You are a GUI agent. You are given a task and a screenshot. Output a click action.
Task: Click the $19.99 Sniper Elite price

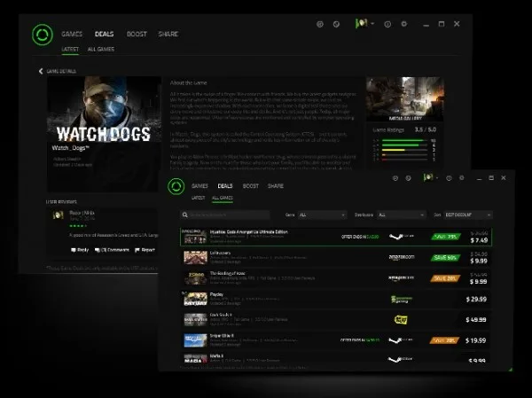pos(475,340)
